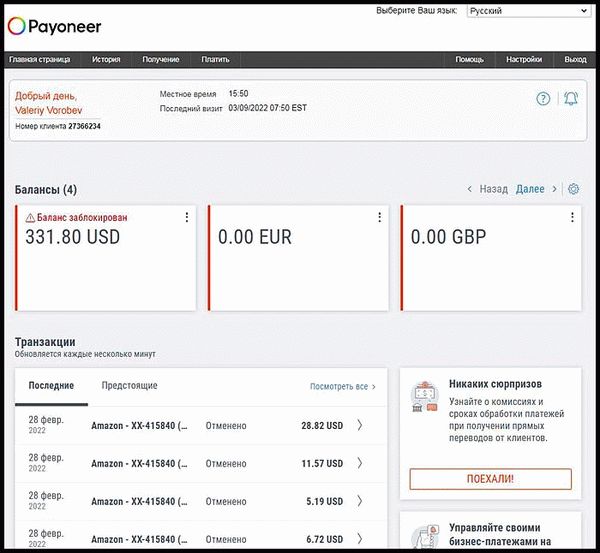Screen dimensions: 600x553
Task: Click the 28.82 USD amount
Action: (322, 426)
